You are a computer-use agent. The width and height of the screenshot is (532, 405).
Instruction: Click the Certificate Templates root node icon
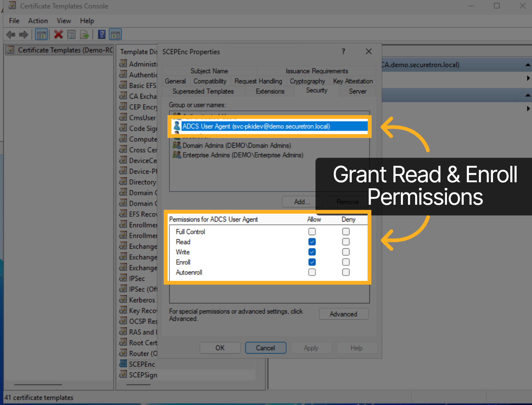click(x=10, y=50)
